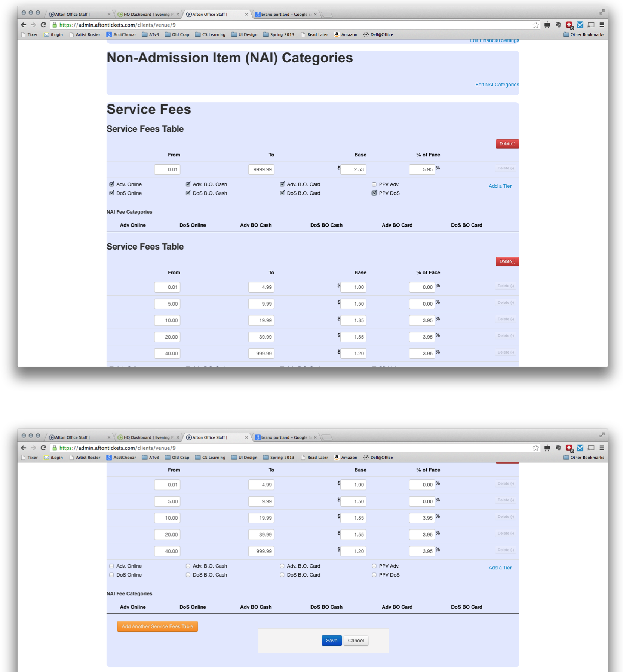
Task: Switch to the HQ Dashboard tab in the bottom window
Action: pos(148,437)
